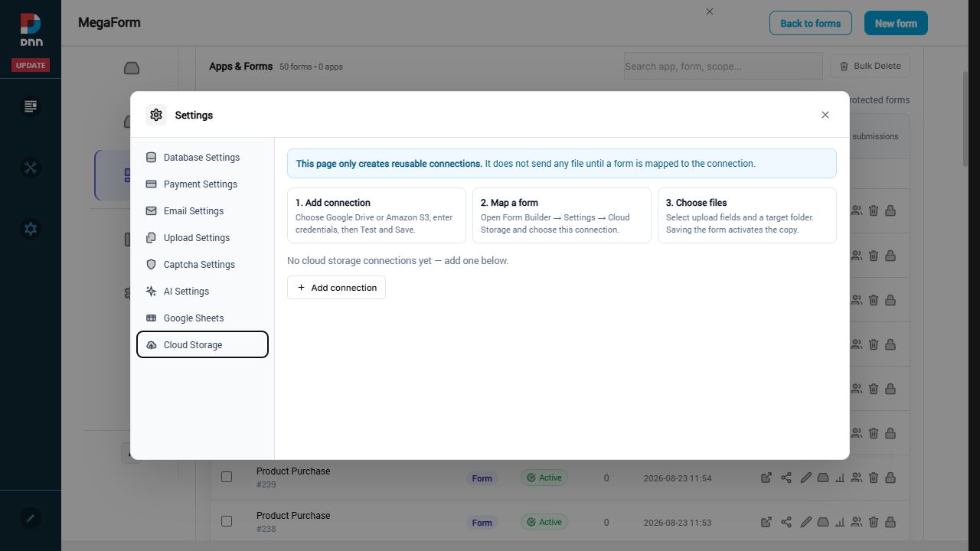The width and height of the screenshot is (980, 551).
Task: Delete form #238 with trash icon
Action: point(874,522)
